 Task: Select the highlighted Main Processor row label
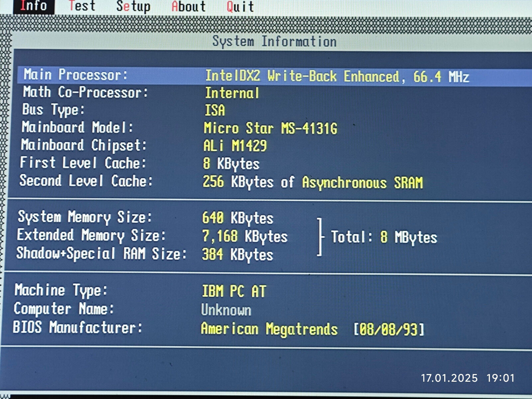coord(75,74)
